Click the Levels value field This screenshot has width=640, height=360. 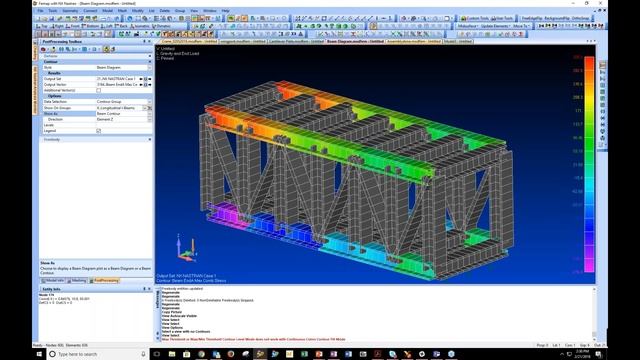click(x=124, y=125)
